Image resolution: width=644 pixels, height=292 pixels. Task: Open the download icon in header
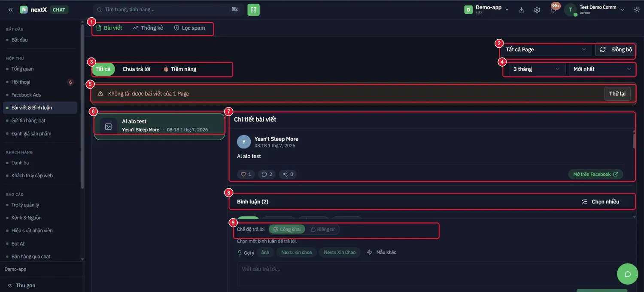point(521,9)
